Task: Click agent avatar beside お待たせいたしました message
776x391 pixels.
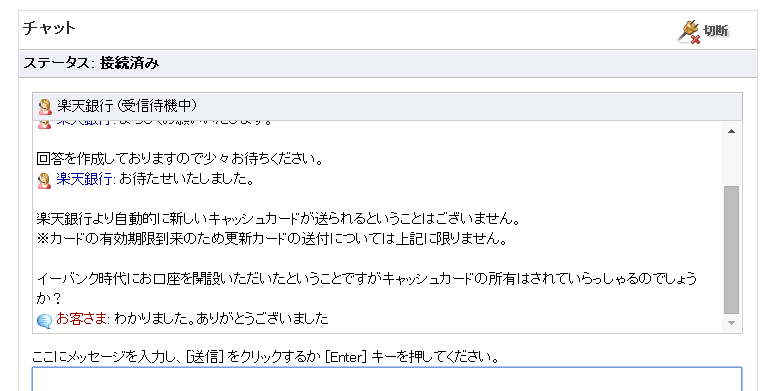Action: (x=44, y=180)
